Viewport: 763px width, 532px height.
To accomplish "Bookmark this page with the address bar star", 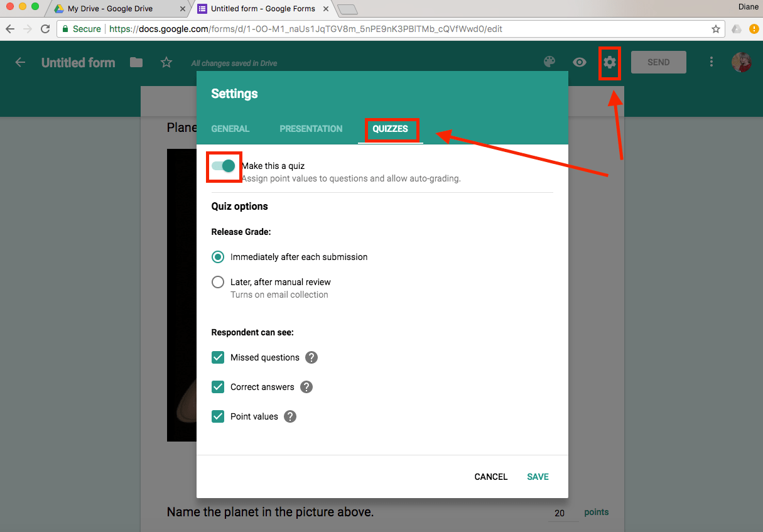I will [715, 29].
